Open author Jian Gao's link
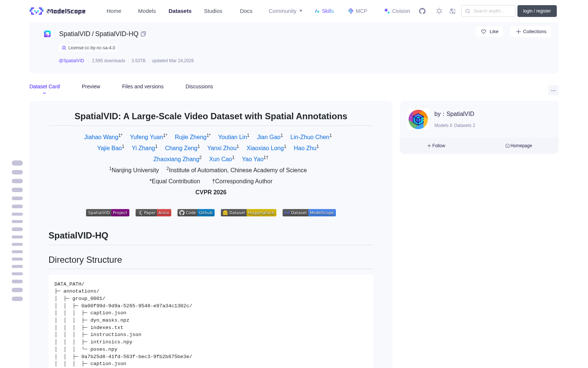 tap(269, 137)
